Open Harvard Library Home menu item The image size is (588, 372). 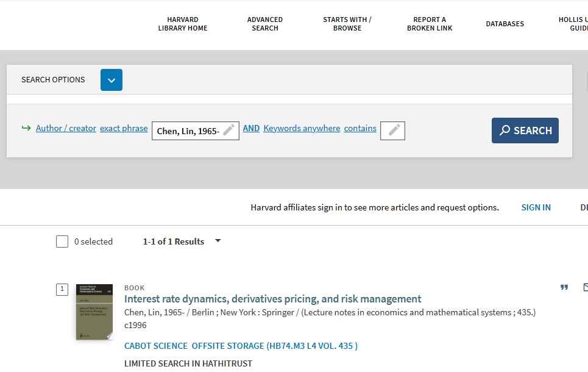click(183, 24)
